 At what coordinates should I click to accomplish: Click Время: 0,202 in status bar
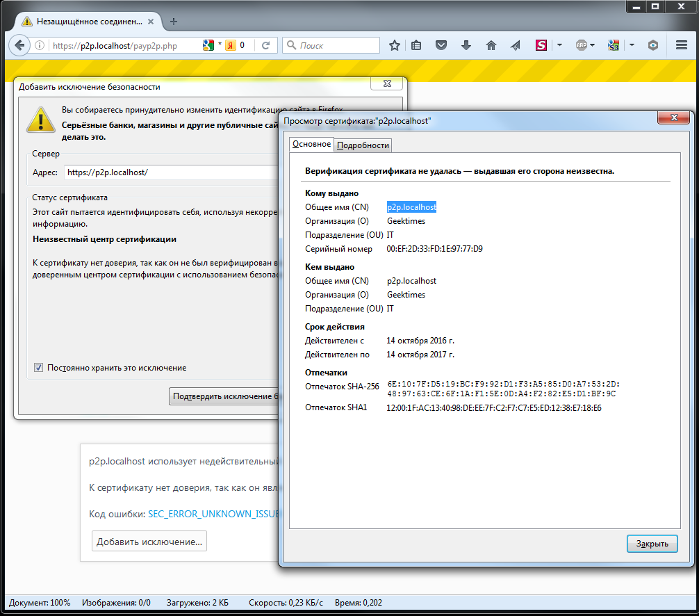click(x=359, y=603)
